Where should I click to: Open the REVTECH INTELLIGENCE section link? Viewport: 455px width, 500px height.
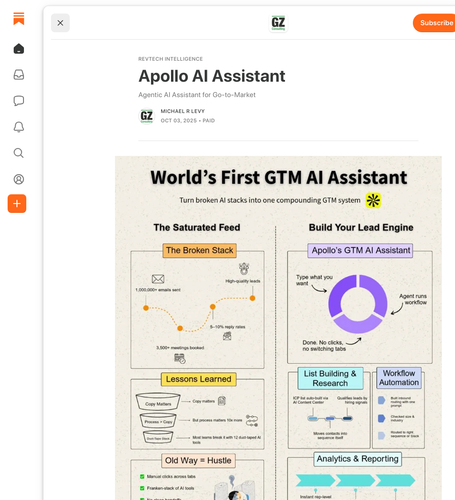pyautogui.click(x=170, y=59)
